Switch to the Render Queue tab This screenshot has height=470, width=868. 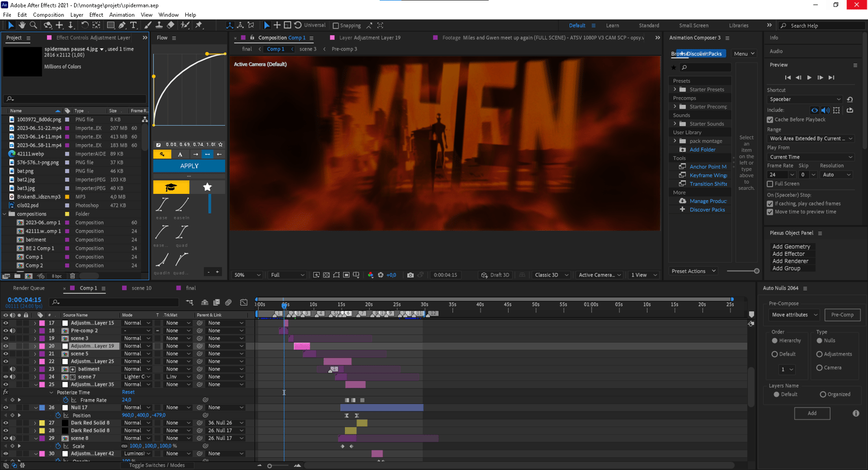point(29,288)
